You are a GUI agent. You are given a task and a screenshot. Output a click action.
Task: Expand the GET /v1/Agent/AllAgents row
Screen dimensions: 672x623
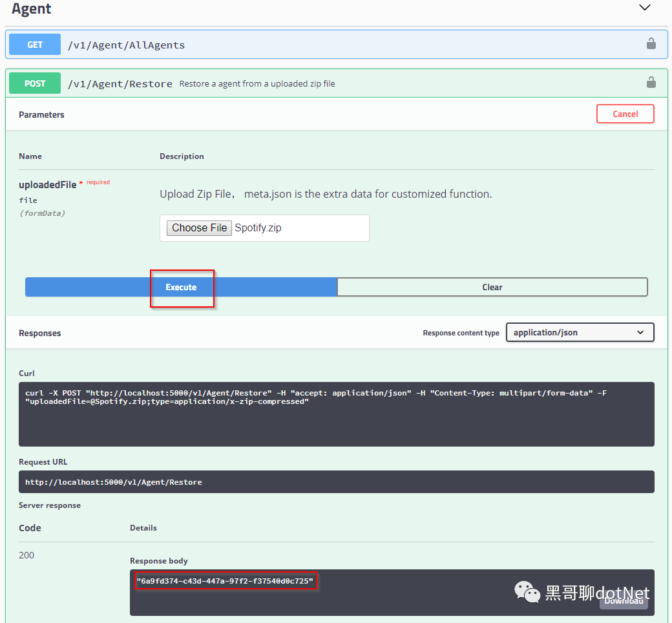pyautogui.click(x=337, y=44)
